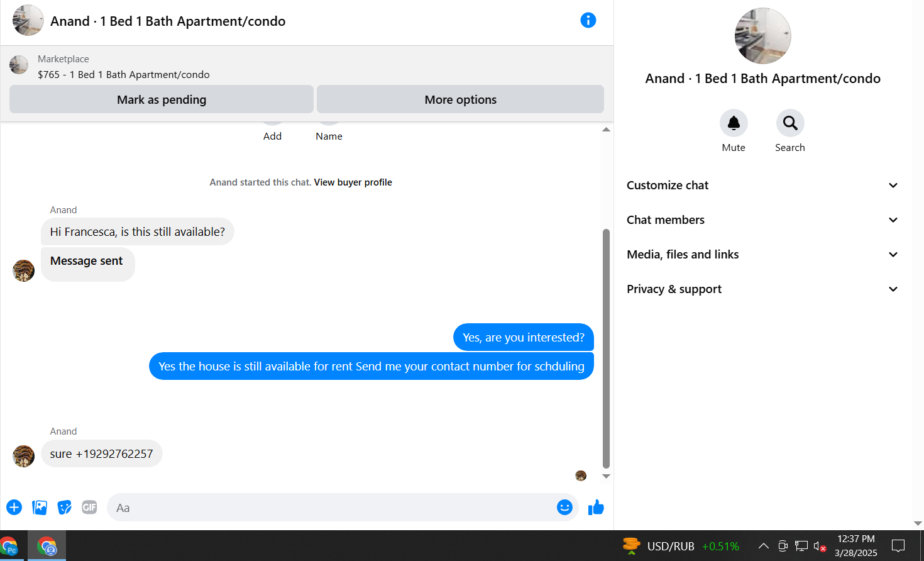924x561 pixels.
Task: Click Anand's avatar beside the phone number message
Action: pyautogui.click(x=24, y=456)
